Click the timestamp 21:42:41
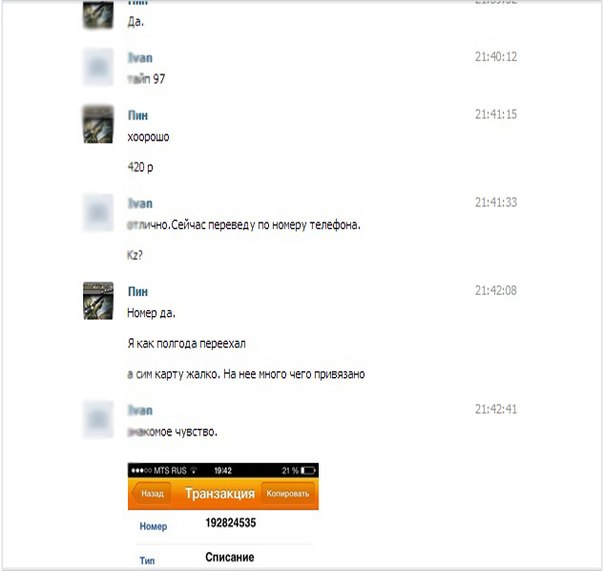 tap(495, 409)
